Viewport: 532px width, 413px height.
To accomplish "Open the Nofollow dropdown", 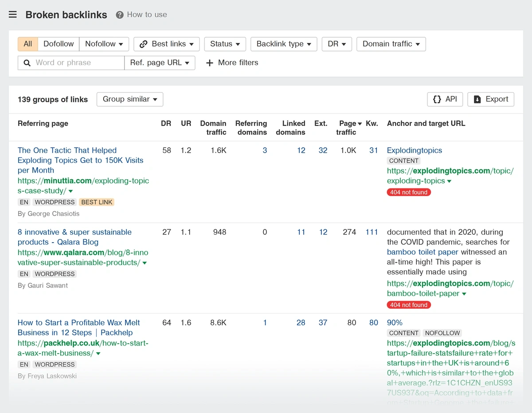I will tap(104, 44).
